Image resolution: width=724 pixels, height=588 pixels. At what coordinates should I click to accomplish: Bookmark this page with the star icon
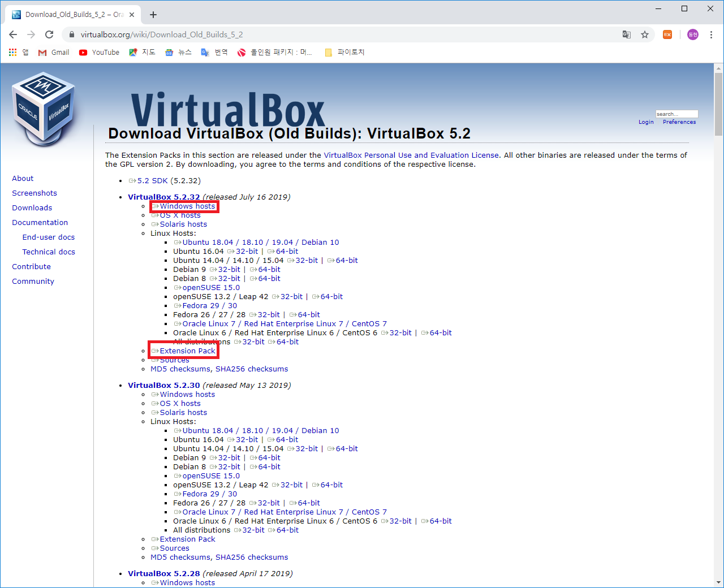645,34
